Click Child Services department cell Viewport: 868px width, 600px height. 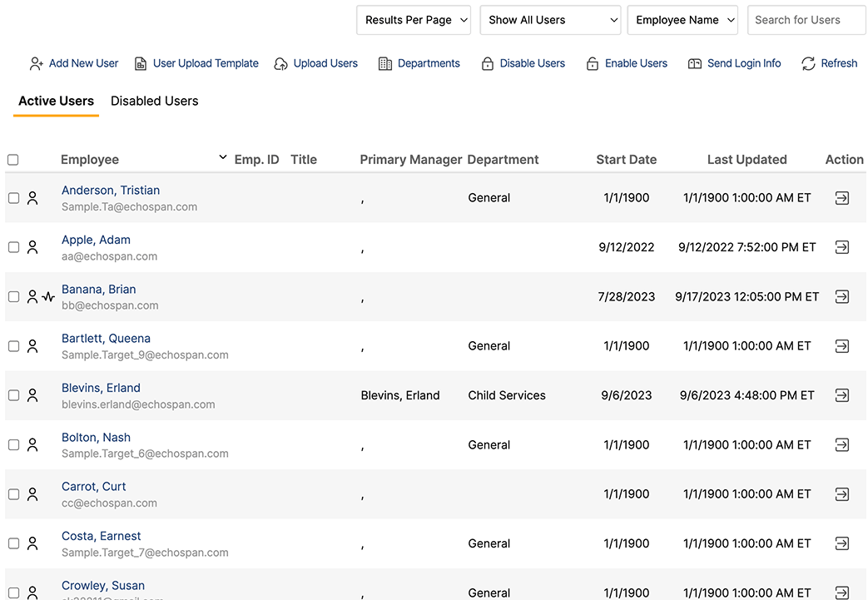click(507, 395)
